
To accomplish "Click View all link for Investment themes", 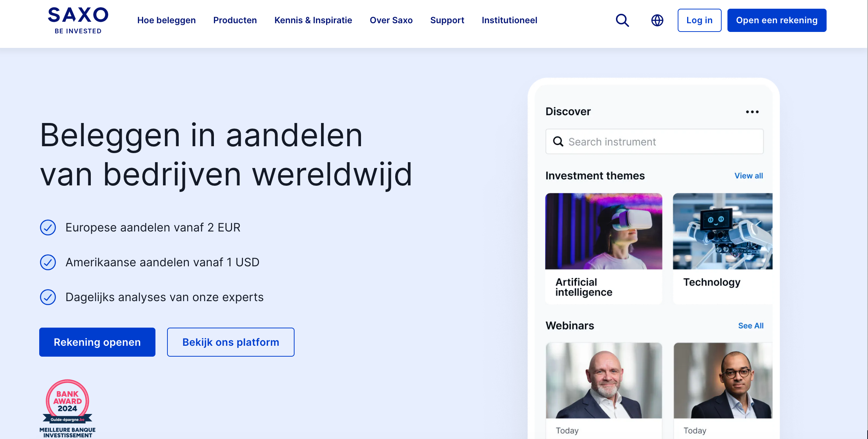I will point(749,176).
